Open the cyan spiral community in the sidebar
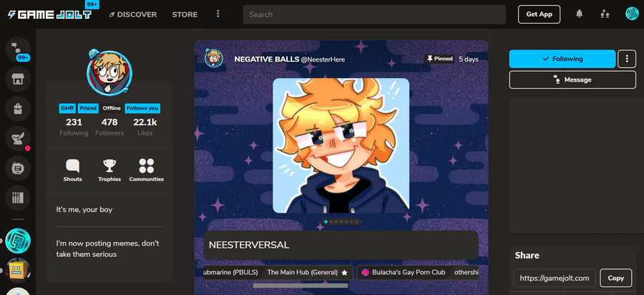 click(18, 241)
